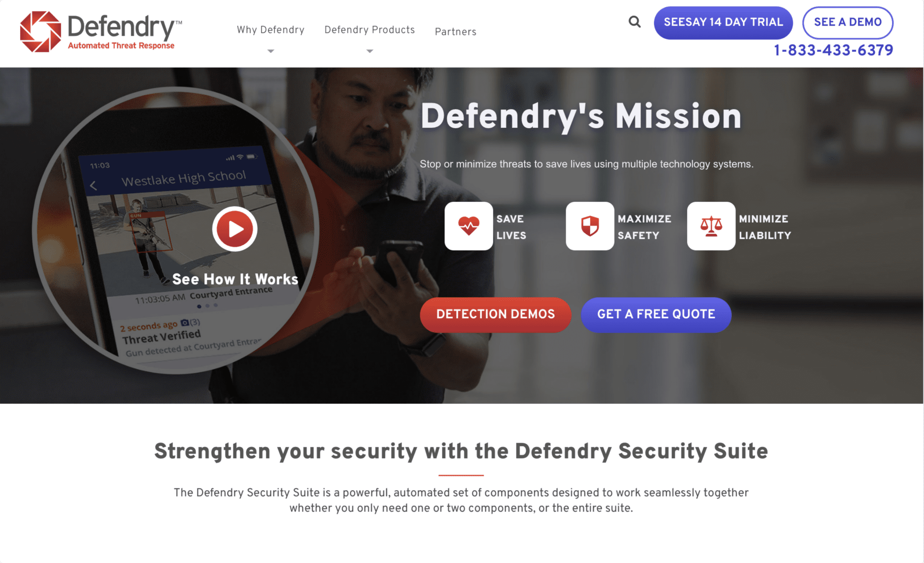
Task: Open the Detection Demos button
Action: pyautogui.click(x=495, y=315)
